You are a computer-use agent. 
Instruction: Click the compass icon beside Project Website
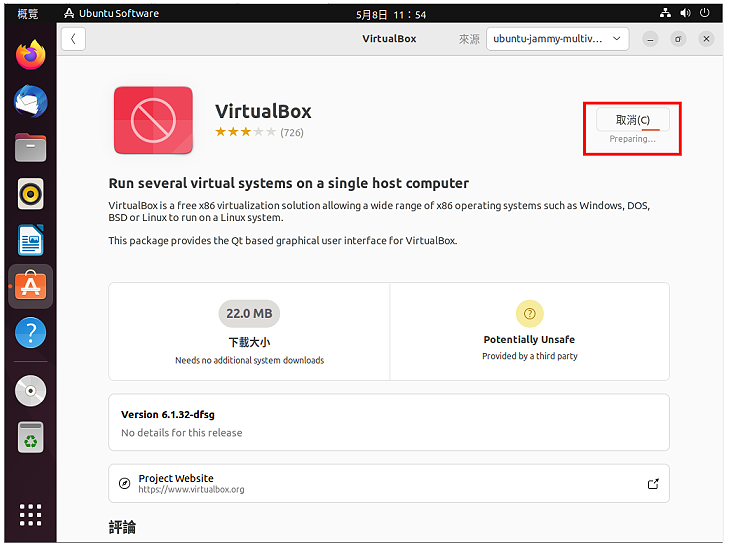coord(124,483)
